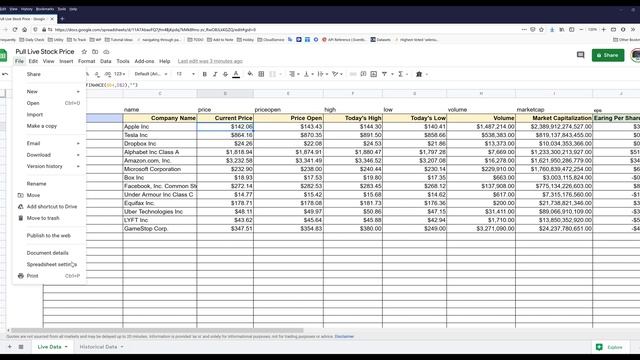Expand the New submenu
The width and height of the screenshot is (640, 360).
point(49,92)
